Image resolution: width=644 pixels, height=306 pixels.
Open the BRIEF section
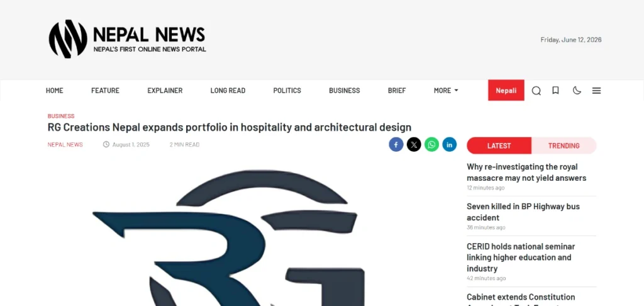(x=397, y=91)
